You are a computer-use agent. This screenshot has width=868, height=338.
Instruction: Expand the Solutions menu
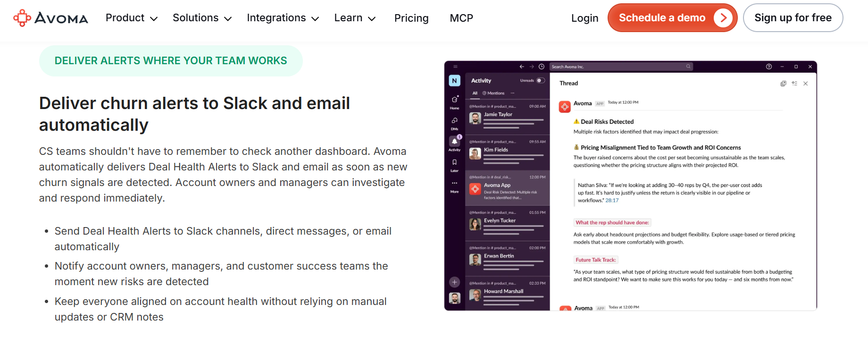coord(202,18)
